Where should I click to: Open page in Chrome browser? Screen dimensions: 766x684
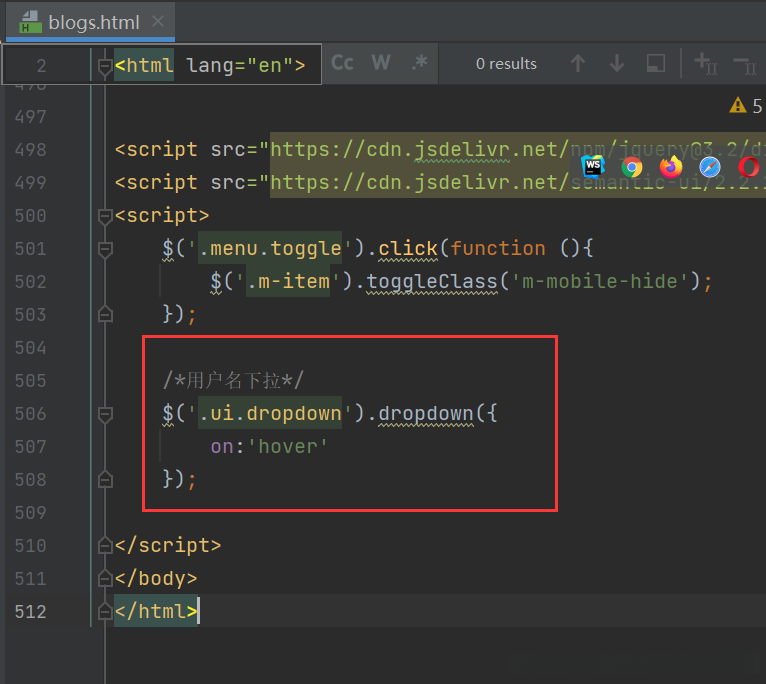(x=631, y=166)
